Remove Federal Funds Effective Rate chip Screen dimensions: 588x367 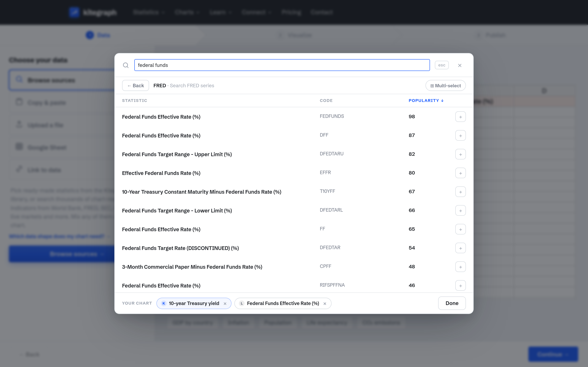[x=325, y=303]
